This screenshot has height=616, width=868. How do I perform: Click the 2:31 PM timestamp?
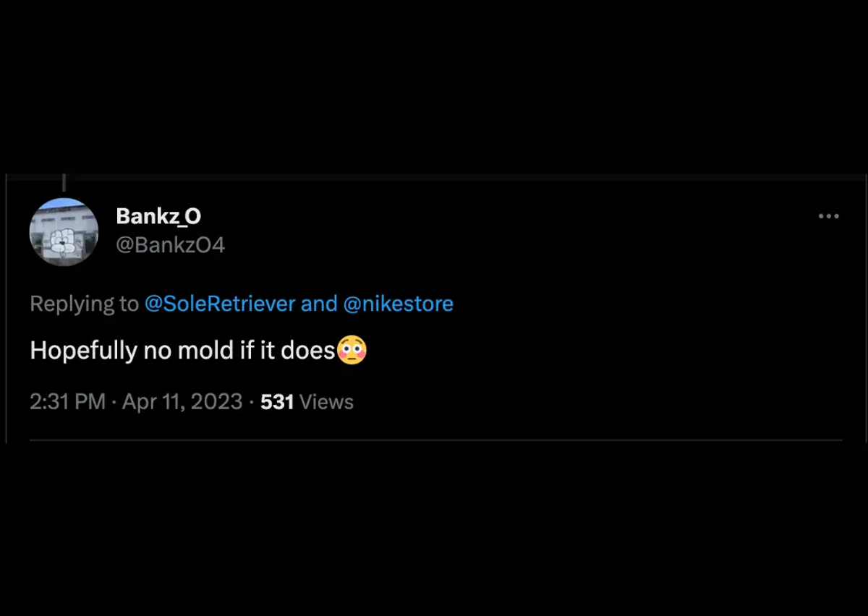point(68,402)
